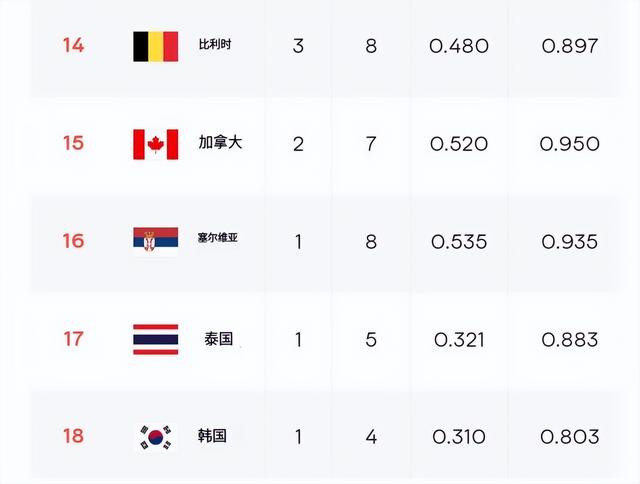Image resolution: width=640 pixels, height=484 pixels.
Task: Open the 加拿大 team name
Action: click(x=220, y=142)
